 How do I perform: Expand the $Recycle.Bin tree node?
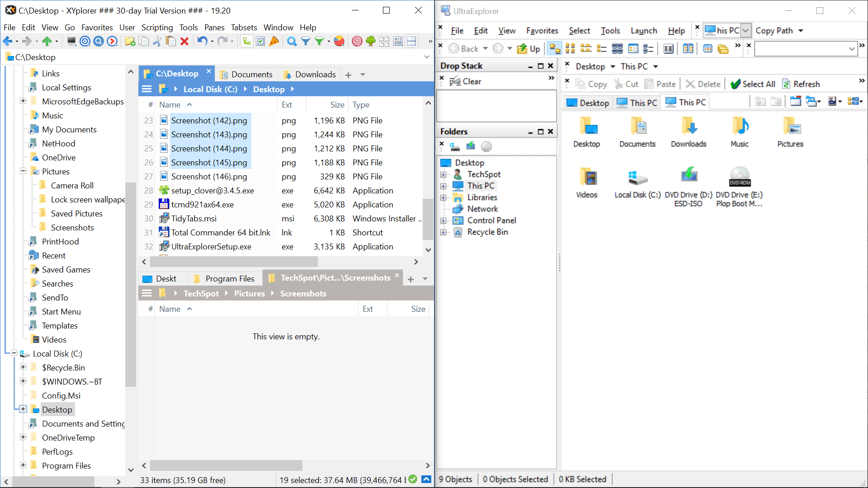point(23,367)
